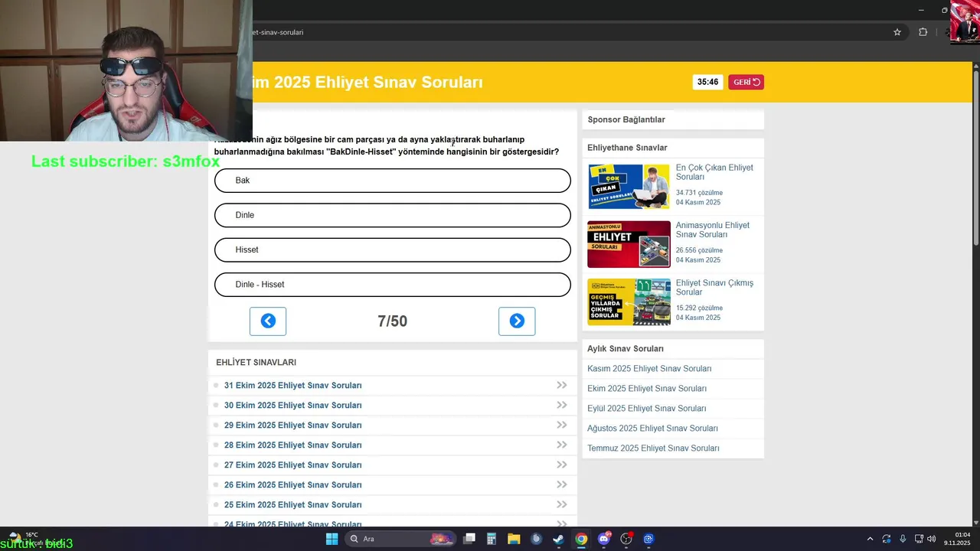
Task: Expand 30 Ekim 2025 exam row arrow
Action: click(x=562, y=406)
